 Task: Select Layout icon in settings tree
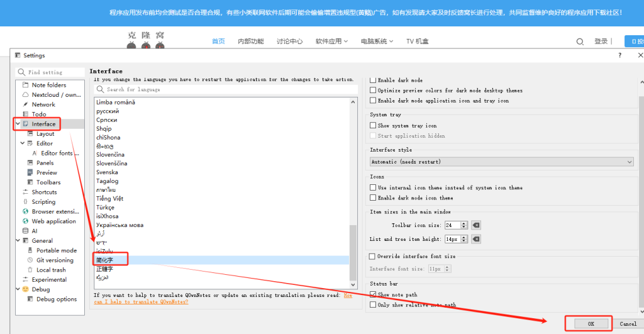(30, 133)
